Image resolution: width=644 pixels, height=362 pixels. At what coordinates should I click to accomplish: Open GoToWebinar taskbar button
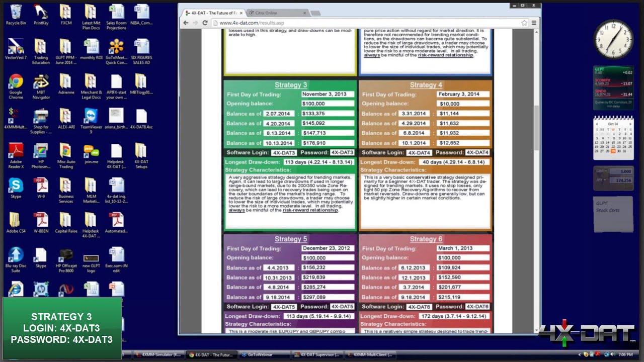(x=264, y=354)
